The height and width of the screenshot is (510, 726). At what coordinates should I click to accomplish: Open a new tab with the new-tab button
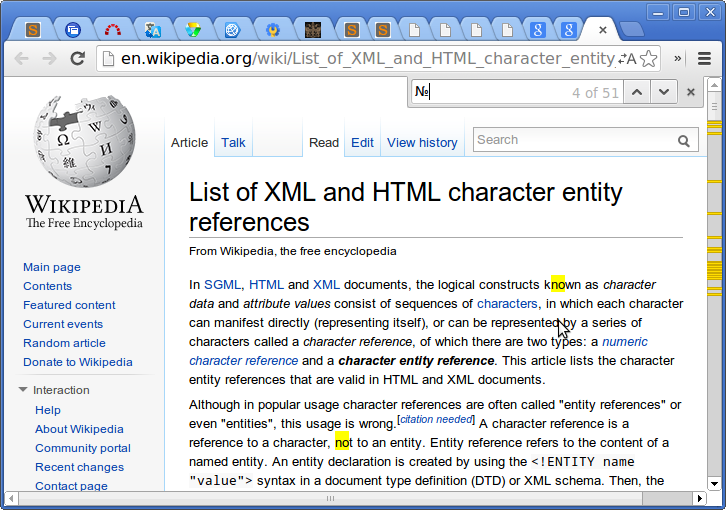[632, 29]
